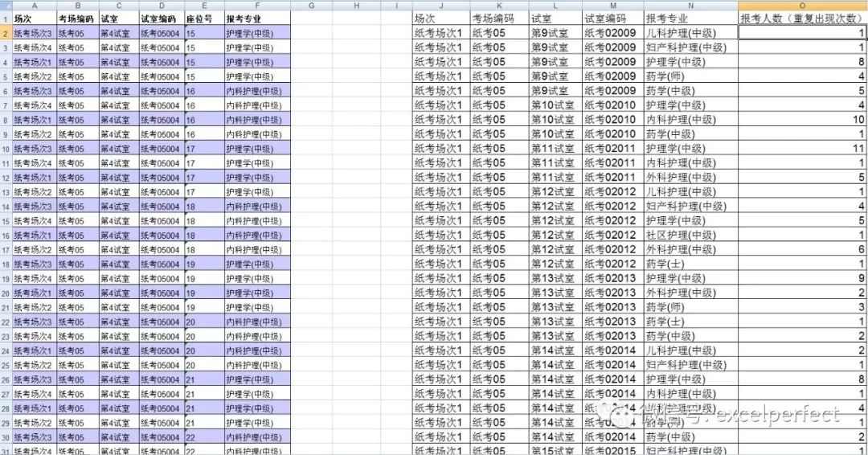Click header cell 报考专业 in column N
This screenshot has height=455, width=868.
[x=691, y=18]
